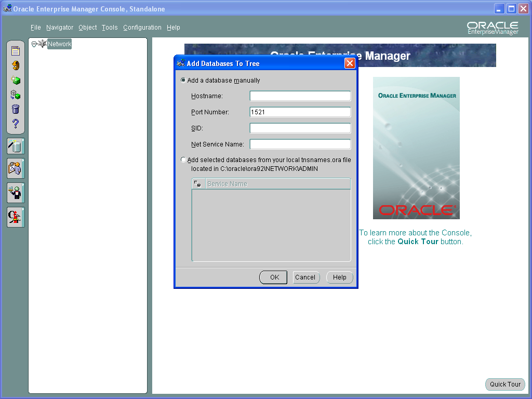
Task: Open the Database Wizards drawer icon
Action: coord(16,146)
